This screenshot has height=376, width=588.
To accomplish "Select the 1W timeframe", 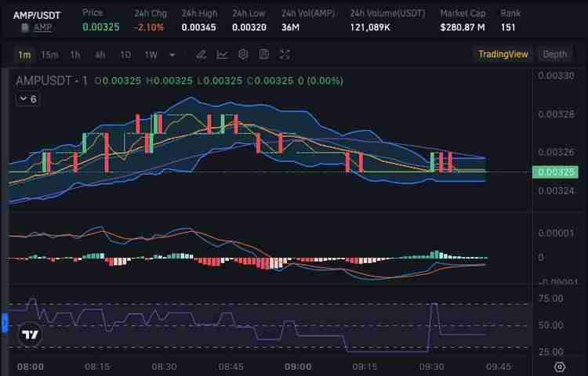I will 151,54.
